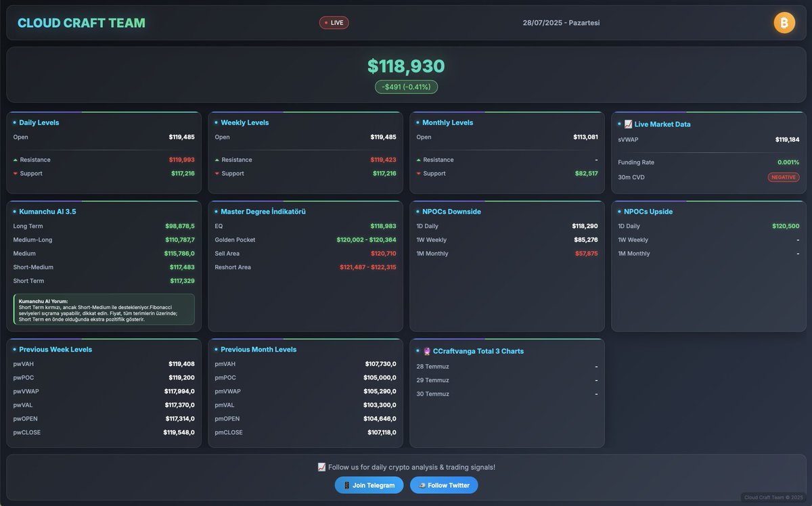This screenshot has width=812, height=506.
Task: Click pmVAH value $107,730,0
Action: point(380,364)
